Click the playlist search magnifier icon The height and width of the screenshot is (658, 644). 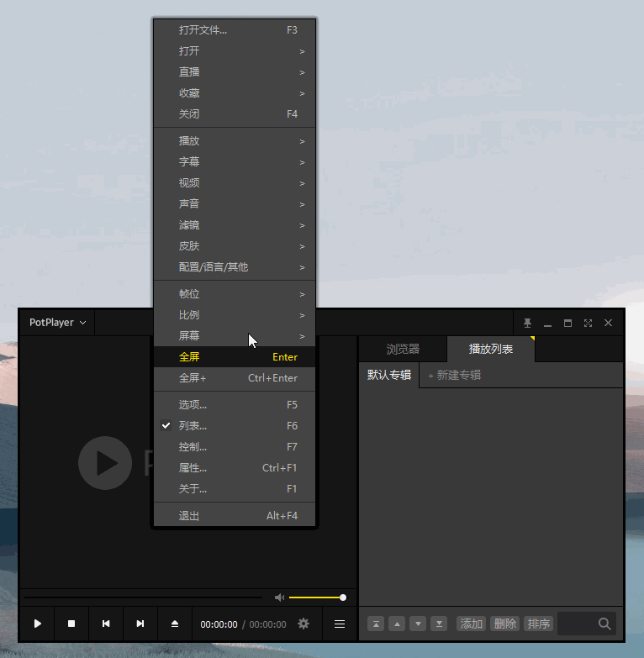(604, 624)
